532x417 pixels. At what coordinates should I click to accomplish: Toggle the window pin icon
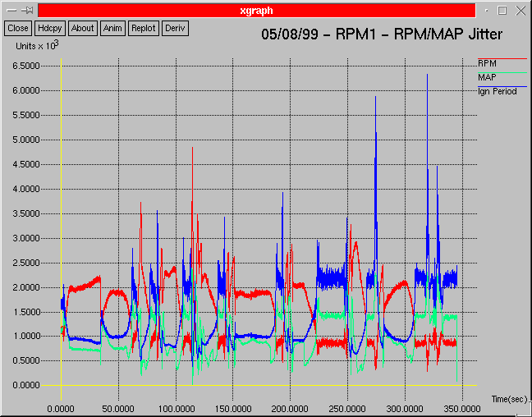point(27,11)
